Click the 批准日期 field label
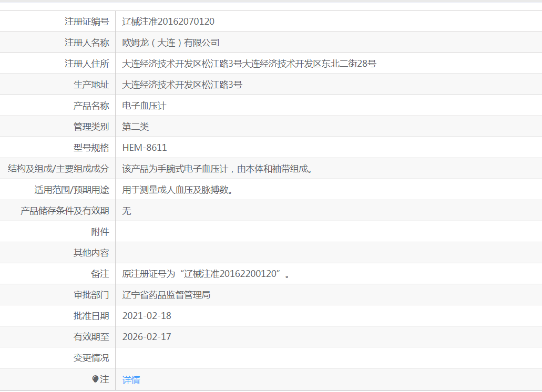This screenshot has width=542, height=392. click(x=91, y=316)
